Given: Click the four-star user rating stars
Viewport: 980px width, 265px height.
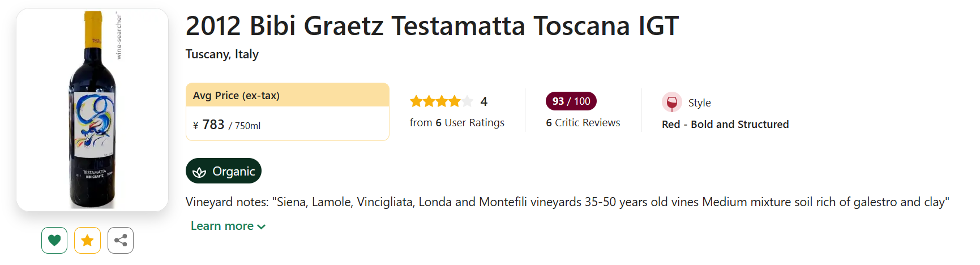Looking at the screenshot, I should coord(441,101).
